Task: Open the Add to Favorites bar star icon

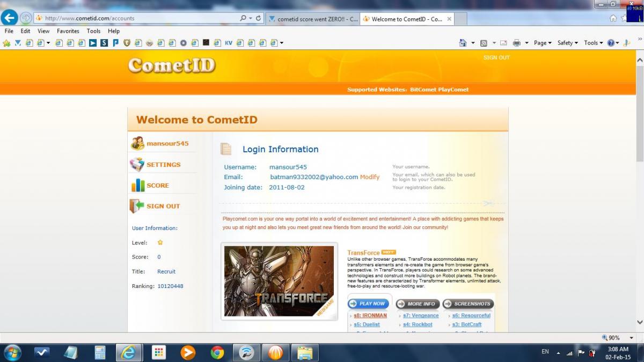Action: coord(6,43)
